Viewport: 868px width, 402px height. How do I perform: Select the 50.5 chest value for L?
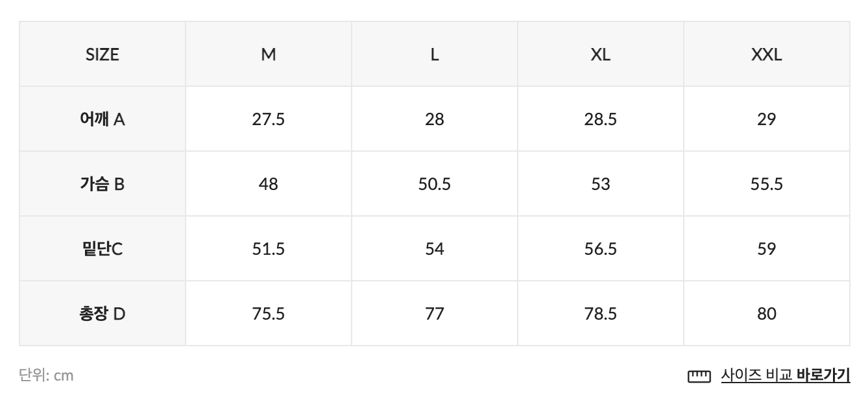[x=435, y=184]
